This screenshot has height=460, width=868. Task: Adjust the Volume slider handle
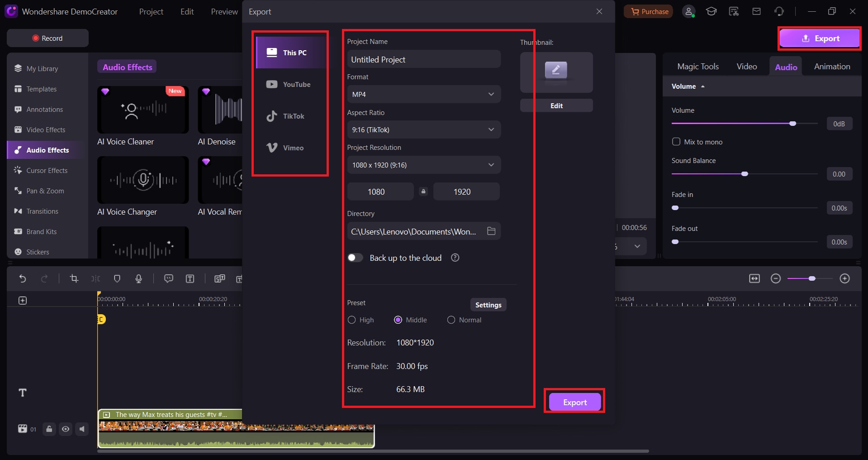pyautogui.click(x=792, y=124)
